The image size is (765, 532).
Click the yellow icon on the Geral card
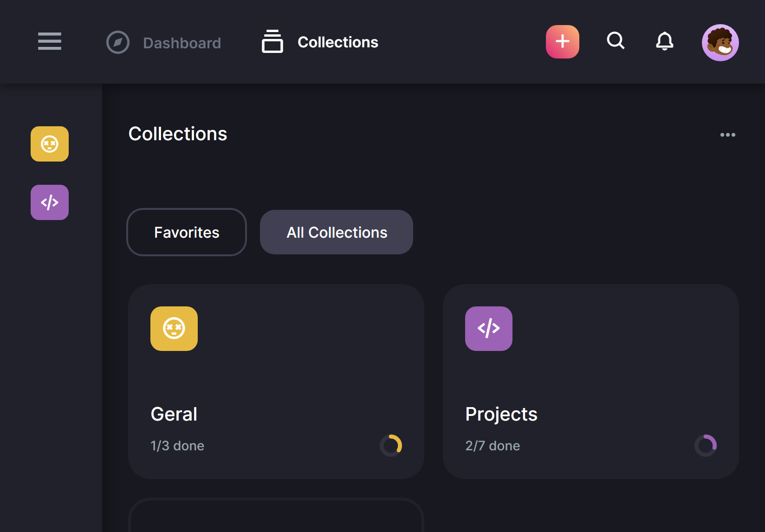(174, 329)
